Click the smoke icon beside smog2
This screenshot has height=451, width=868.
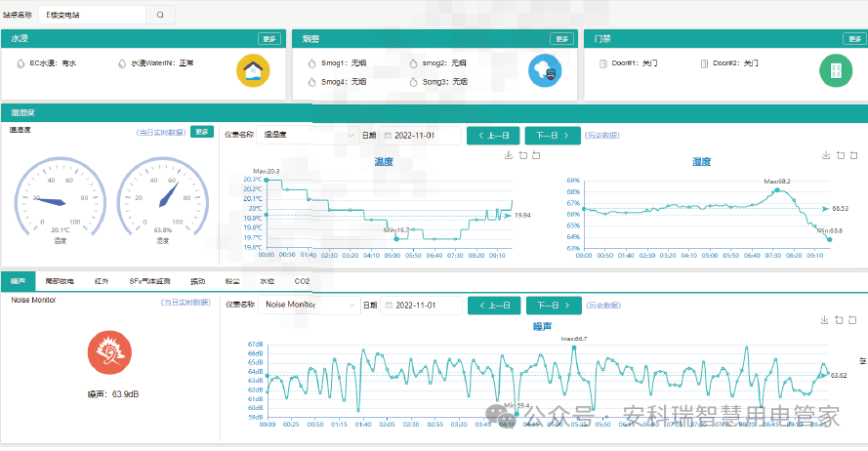point(414,63)
